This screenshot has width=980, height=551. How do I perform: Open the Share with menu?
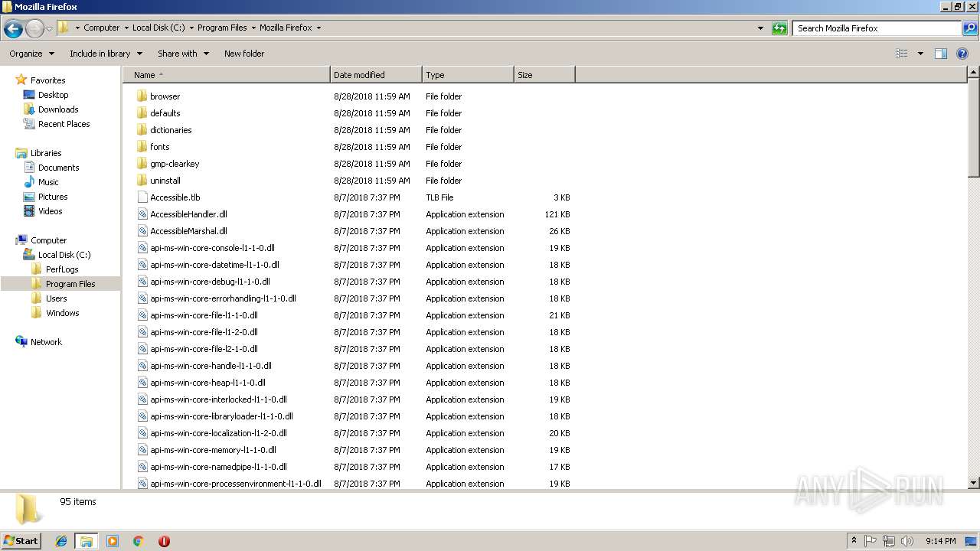(x=183, y=54)
